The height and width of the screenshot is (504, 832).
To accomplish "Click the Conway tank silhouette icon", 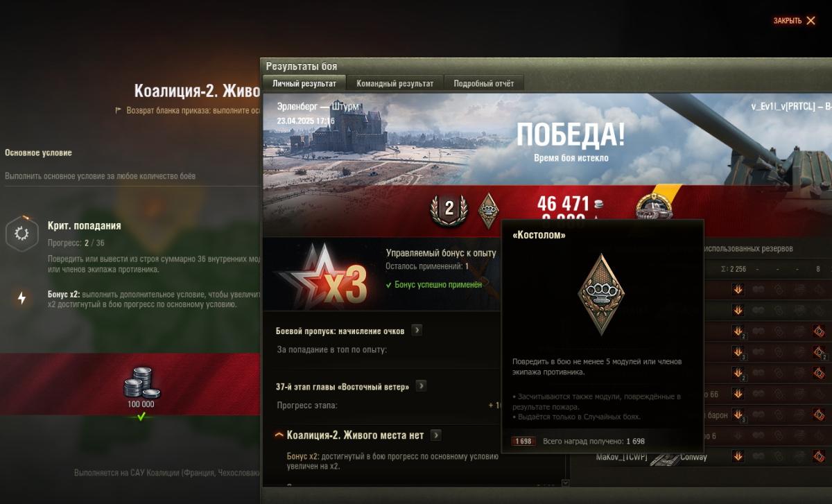I will (x=664, y=458).
